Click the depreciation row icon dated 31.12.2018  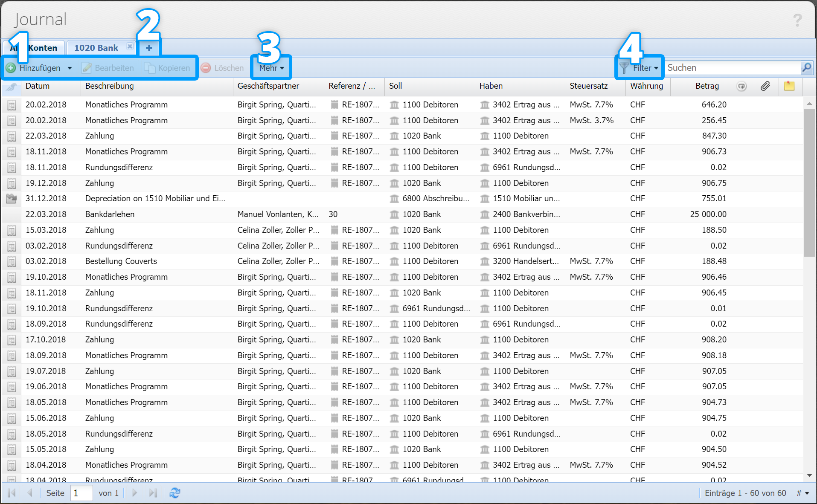[12, 199]
